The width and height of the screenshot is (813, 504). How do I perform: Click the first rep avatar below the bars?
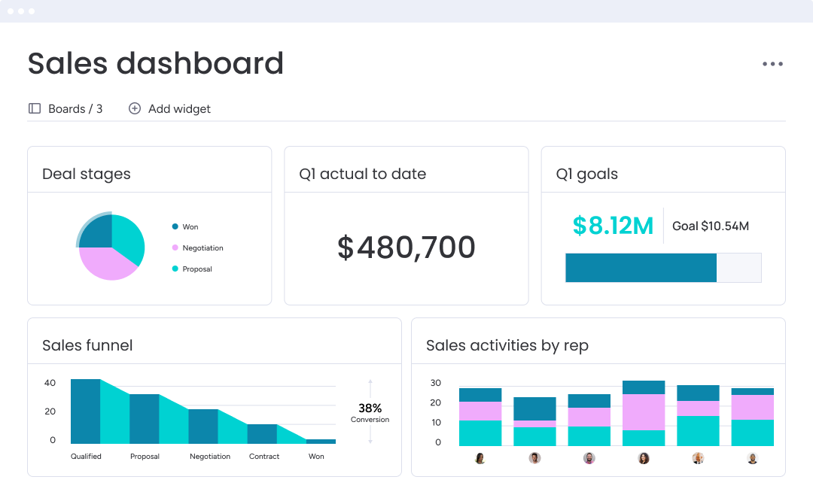click(x=480, y=457)
